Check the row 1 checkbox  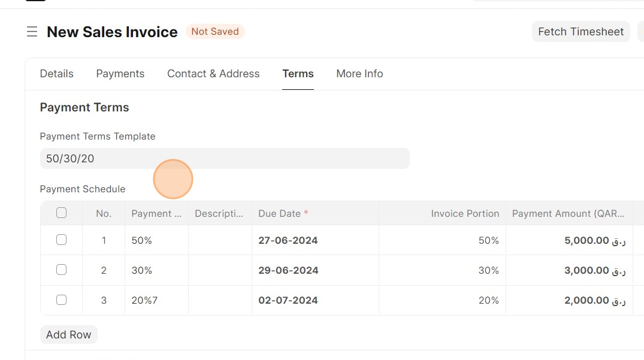pos(61,240)
